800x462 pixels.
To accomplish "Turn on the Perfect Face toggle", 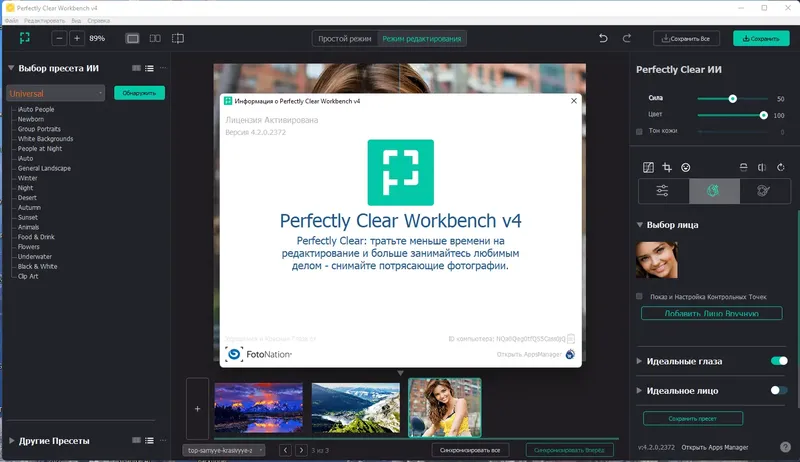I will coord(779,391).
